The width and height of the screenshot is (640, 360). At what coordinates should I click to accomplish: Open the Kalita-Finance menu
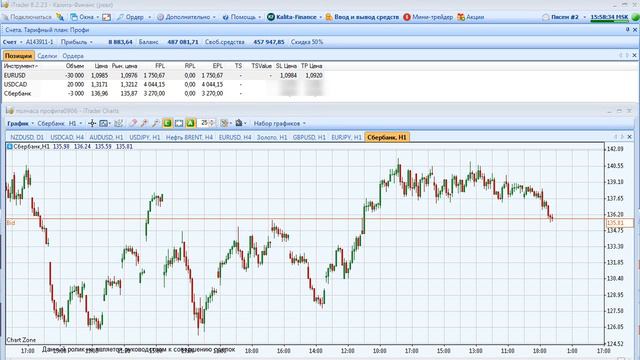coord(294,17)
